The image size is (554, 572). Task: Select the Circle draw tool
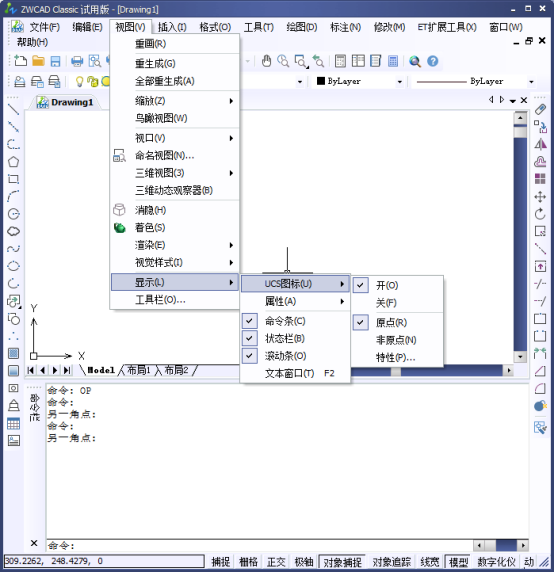pos(13,214)
